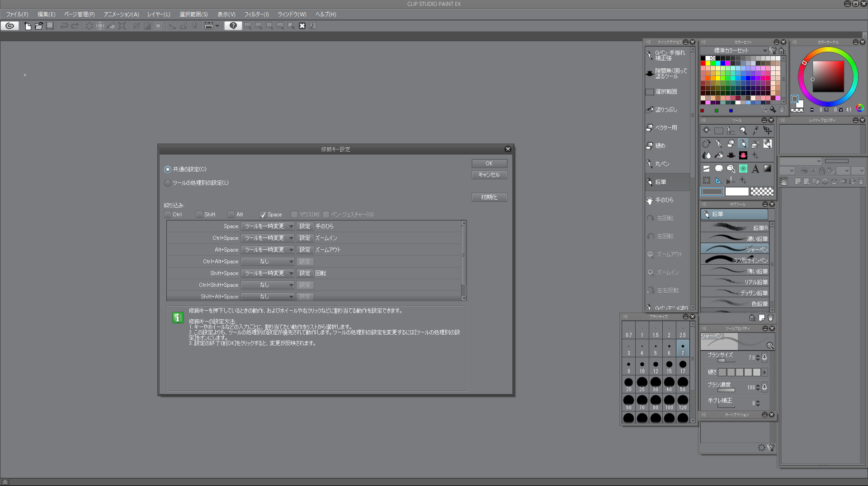The height and width of the screenshot is (486, 868).
Task: Choose the Text tool (A icon)
Action: click(755, 169)
